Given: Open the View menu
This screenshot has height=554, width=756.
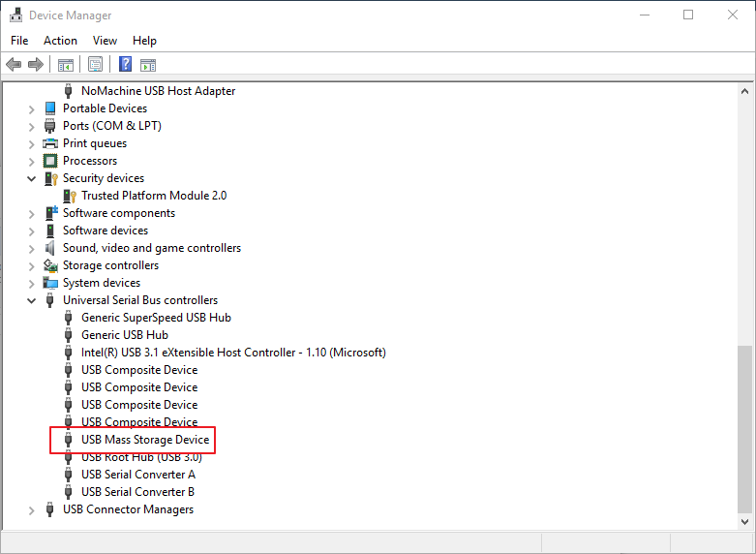Looking at the screenshot, I should click(x=105, y=41).
